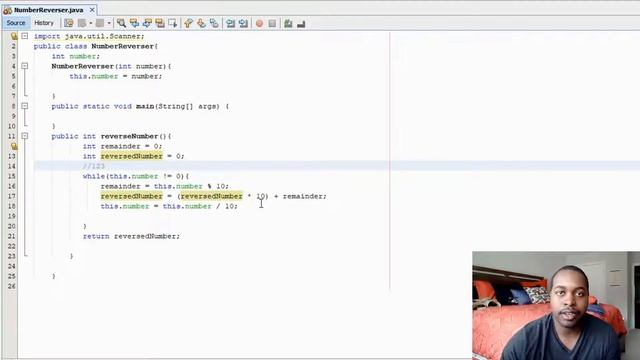
Task: Toggle Highlight Search in editor toolbar
Action: 160,23
